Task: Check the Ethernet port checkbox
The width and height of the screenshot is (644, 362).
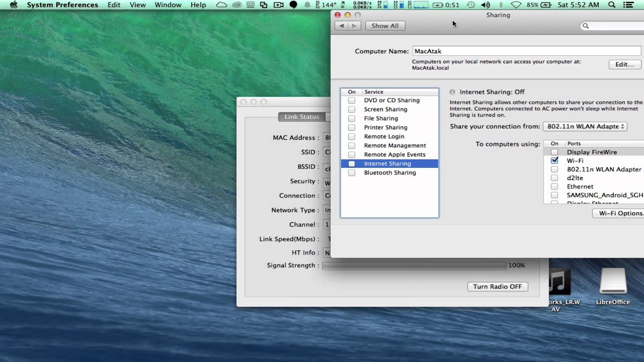Action: (554, 187)
